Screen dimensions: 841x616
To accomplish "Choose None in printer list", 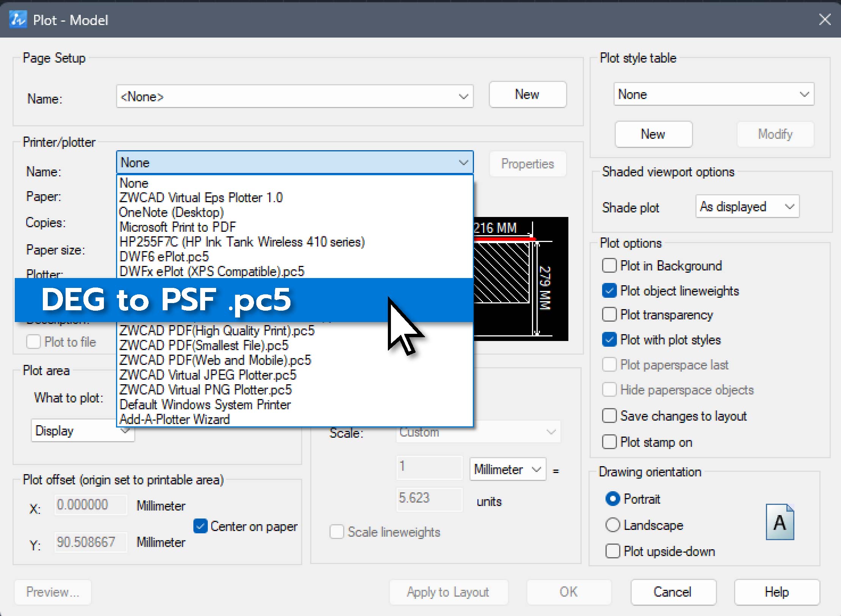I will pos(295,183).
